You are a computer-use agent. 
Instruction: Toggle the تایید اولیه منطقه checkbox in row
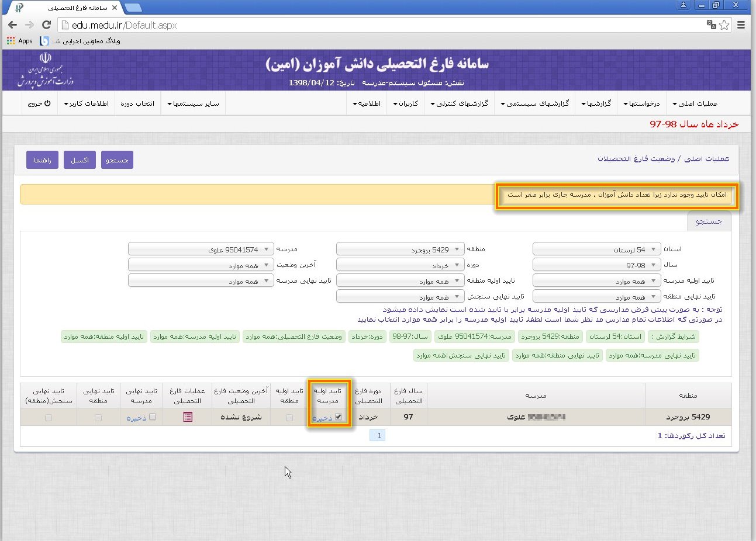[289, 418]
